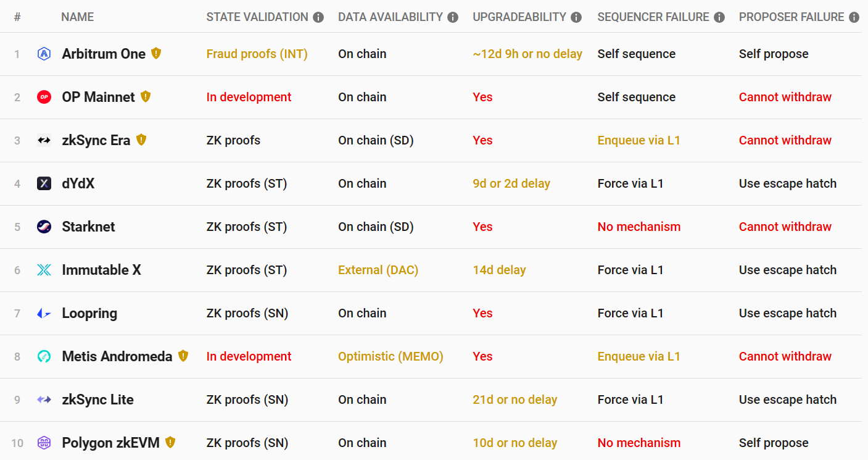Screen dimensions: 868x460
Task: Click the STATE VALIDATION column header label
Action: pos(257,17)
